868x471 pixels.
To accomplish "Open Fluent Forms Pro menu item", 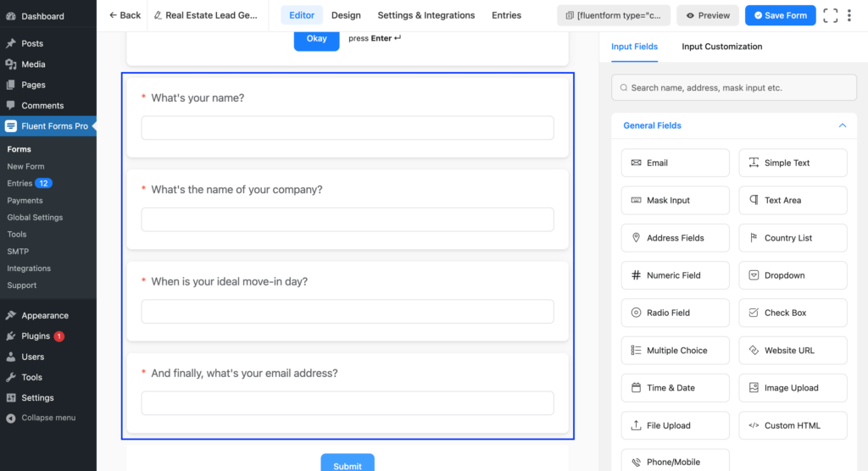I will 48,126.
